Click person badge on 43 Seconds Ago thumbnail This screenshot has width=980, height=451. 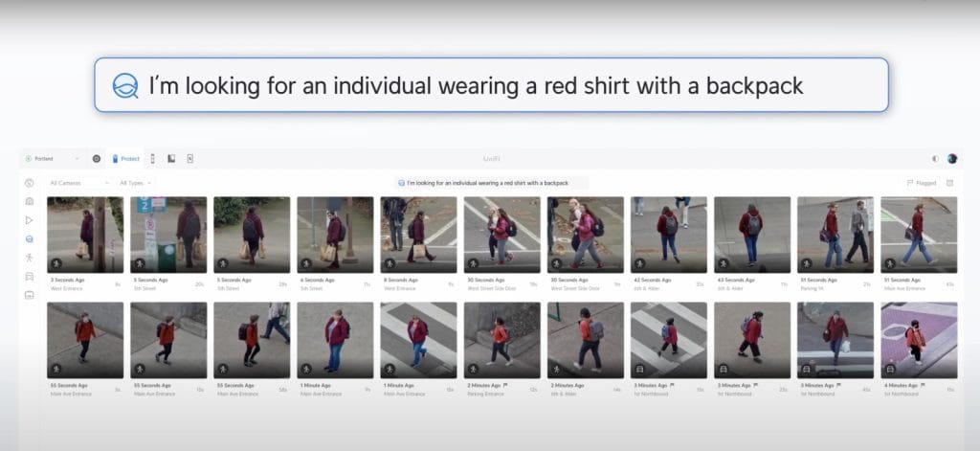[724, 263]
